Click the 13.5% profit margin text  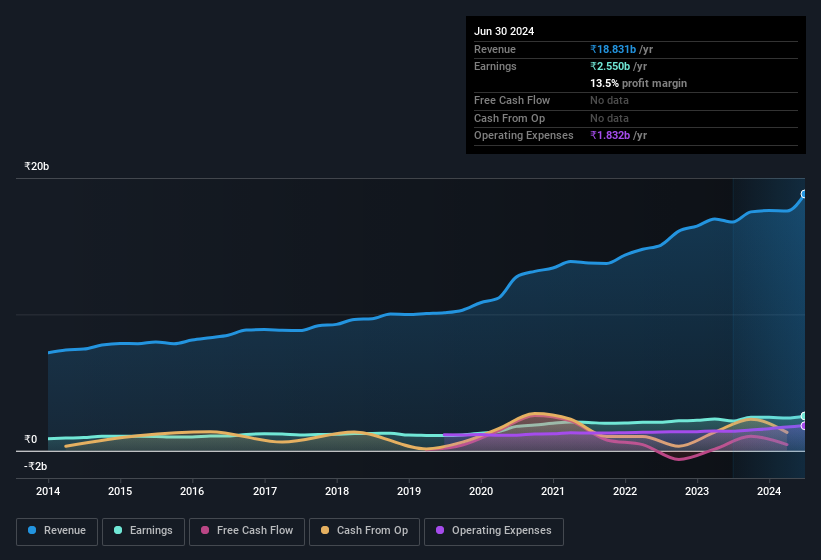pos(638,83)
